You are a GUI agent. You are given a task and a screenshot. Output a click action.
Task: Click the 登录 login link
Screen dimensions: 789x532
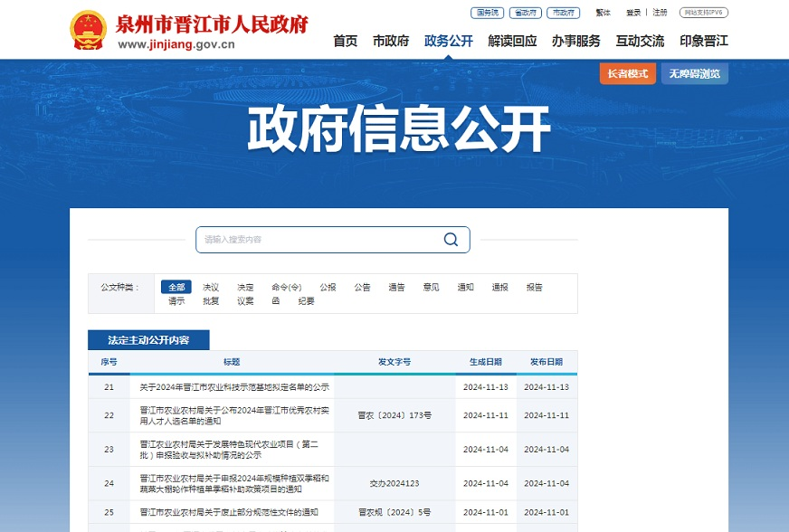click(x=633, y=13)
